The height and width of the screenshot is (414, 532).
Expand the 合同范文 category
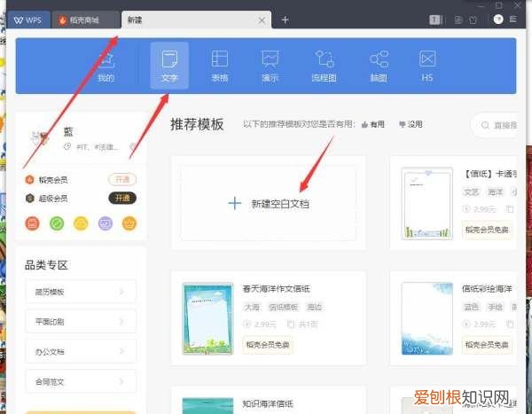pyautogui.click(x=81, y=381)
